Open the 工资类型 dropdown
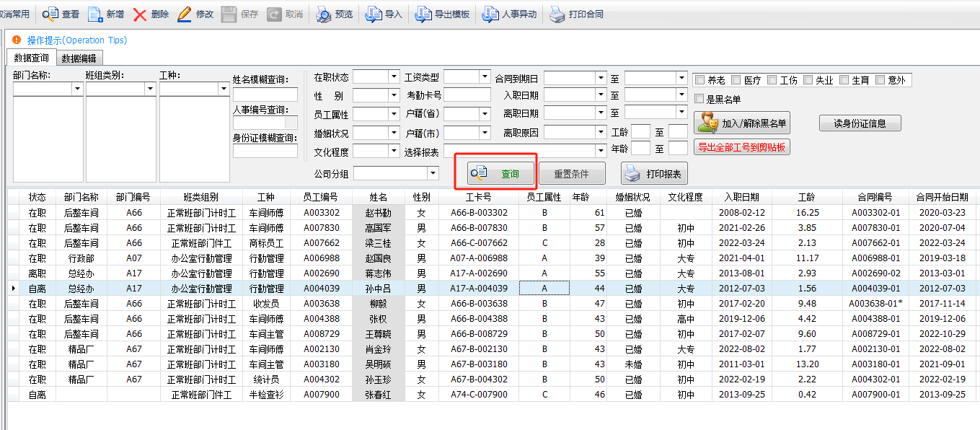Image resolution: width=980 pixels, height=430 pixels. 485,76
